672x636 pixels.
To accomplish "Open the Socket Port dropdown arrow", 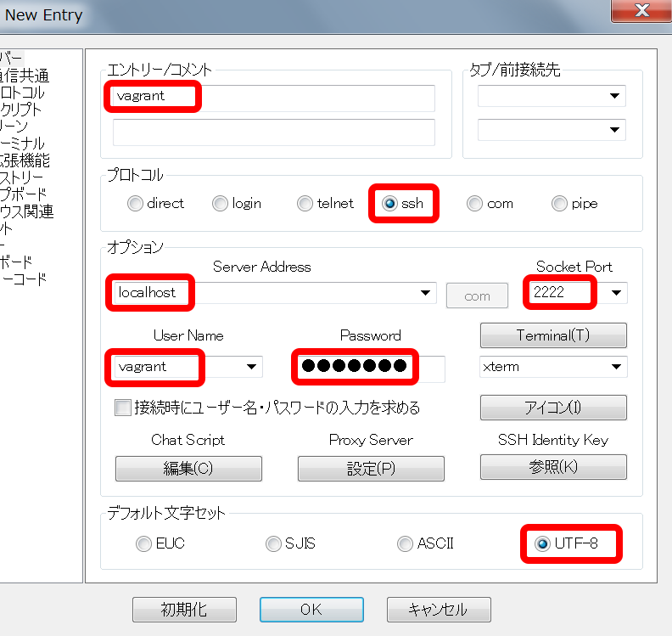I will (x=617, y=294).
